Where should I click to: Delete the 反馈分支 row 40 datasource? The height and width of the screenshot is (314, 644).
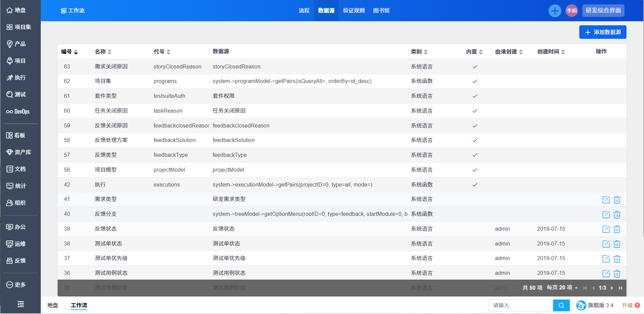coord(617,215)
